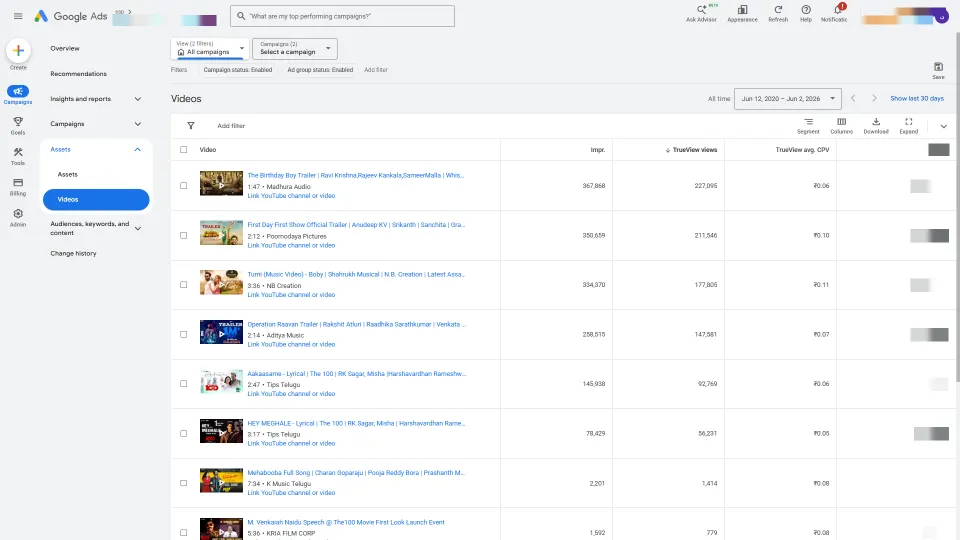Open Change history
This screenshot has width=960, height=540.
coord(73,253)
